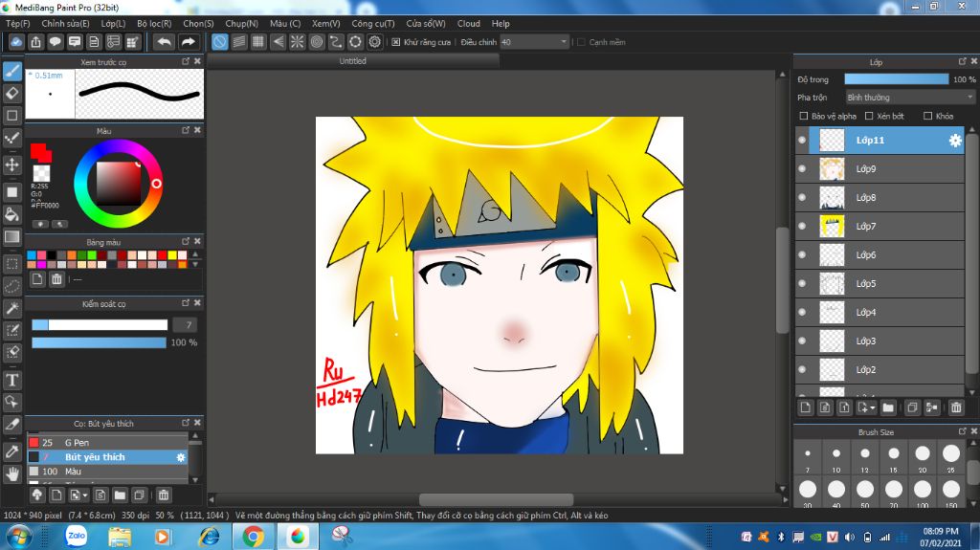Enable vanishing point snap

[278, 42]
